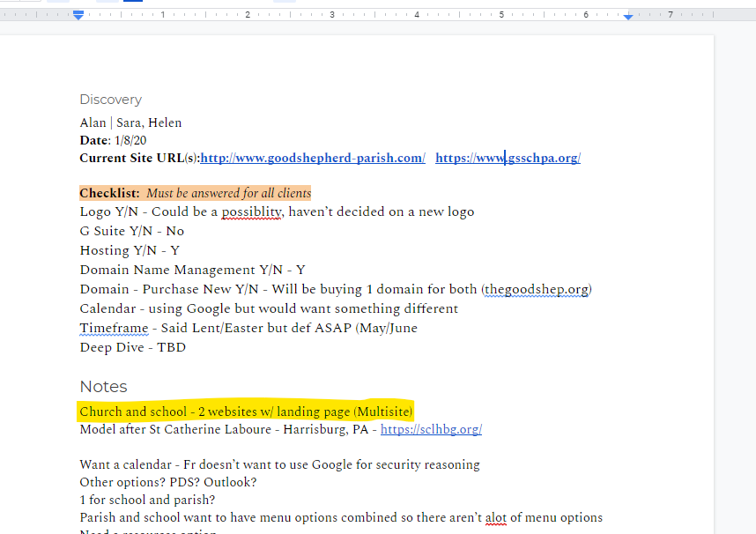Click the right indent marker on the ruler
Viewport: 756px width, 534px height.
(x=628, y=16)
